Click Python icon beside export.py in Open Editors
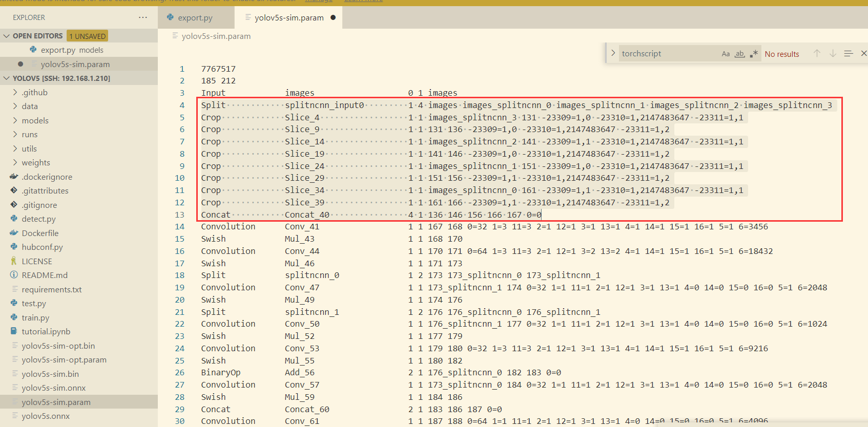The width and height of the screenshot is (868, 427). point(33,50)
